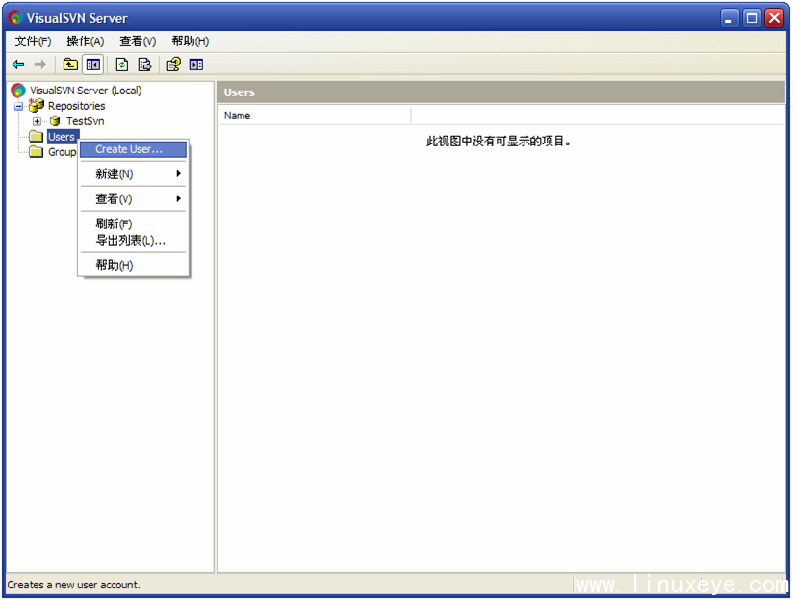Image resolution: width=793 pixels, height=600 pixels.
Task: Maximize the VisualSVN Server window
Action: pos(752,18)
